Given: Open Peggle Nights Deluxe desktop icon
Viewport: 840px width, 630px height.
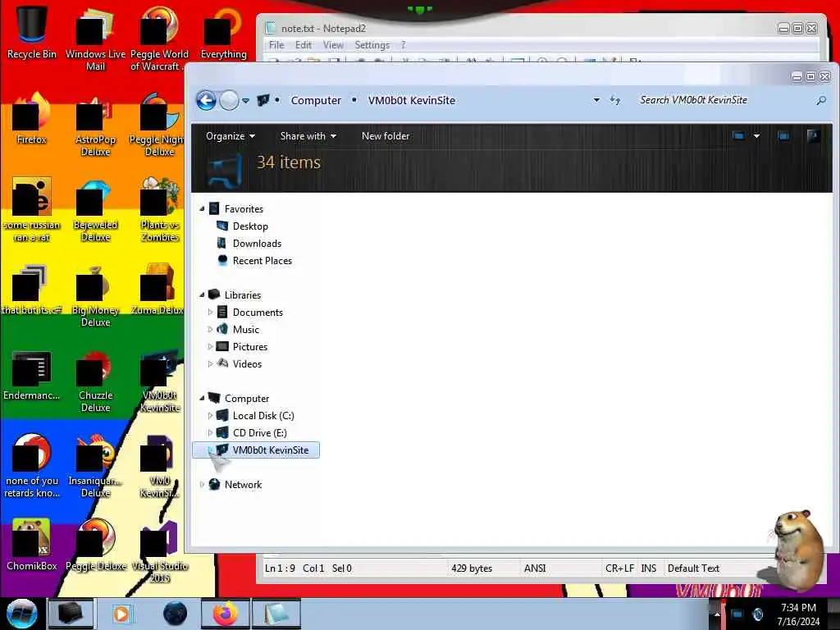Looking at the screenshot, I should pyautogui.click(x=159, y=125).
